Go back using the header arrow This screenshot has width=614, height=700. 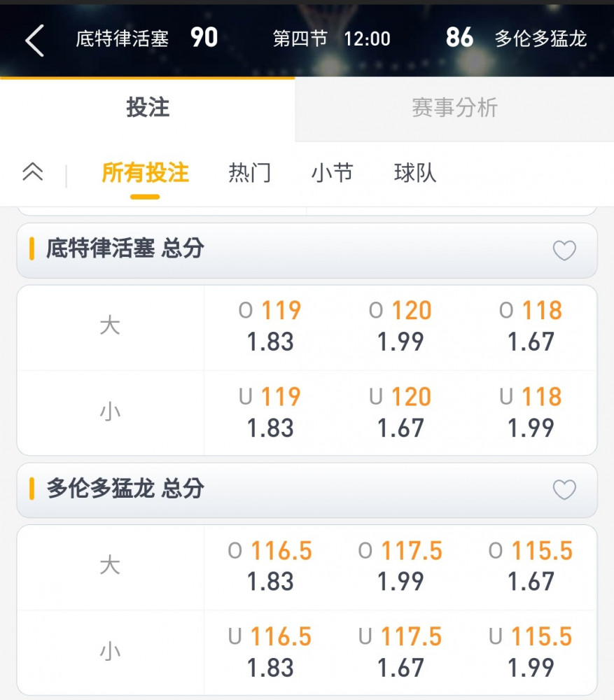(34, 41)
